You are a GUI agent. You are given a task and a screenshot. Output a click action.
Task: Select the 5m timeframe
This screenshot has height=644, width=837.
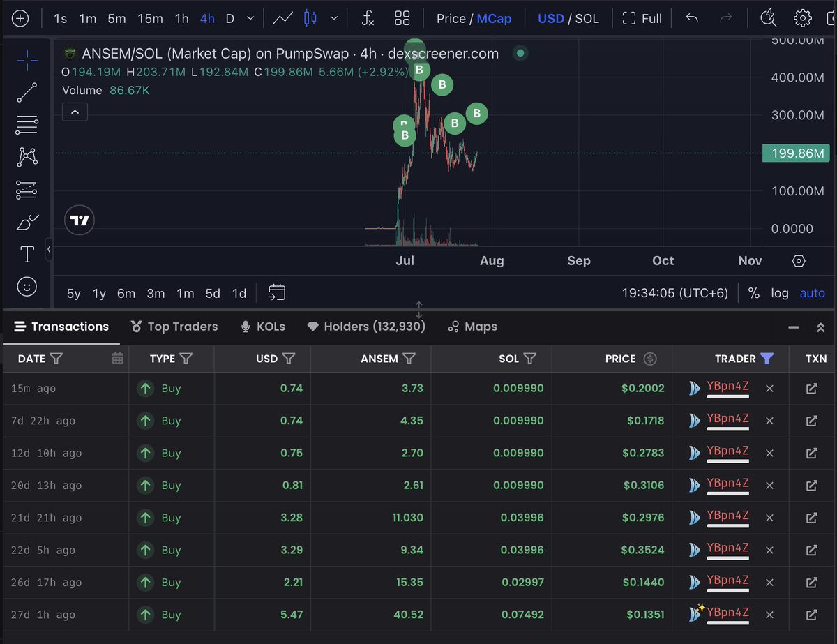pos(116,19)
